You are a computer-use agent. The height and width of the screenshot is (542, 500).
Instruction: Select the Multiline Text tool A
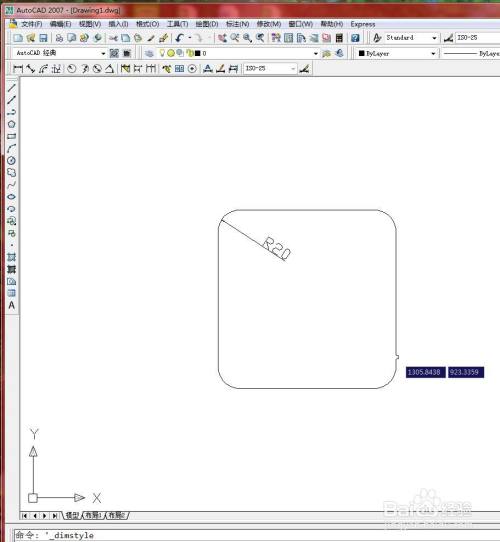pos(11,306)
